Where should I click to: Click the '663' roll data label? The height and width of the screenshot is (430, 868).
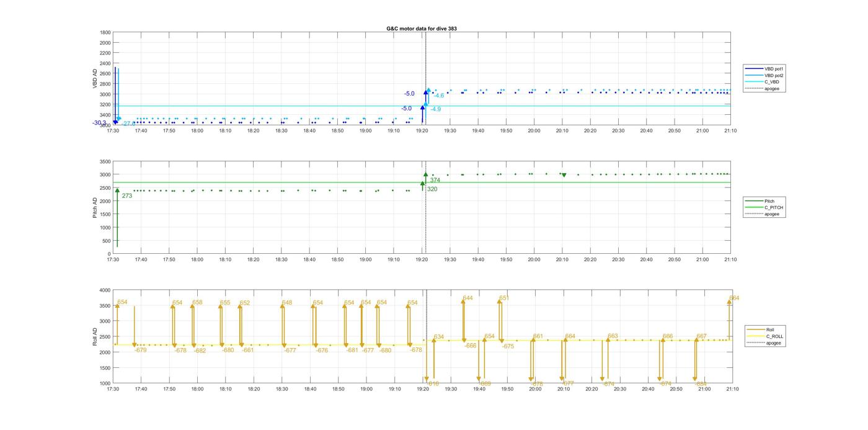pos(613,336)
